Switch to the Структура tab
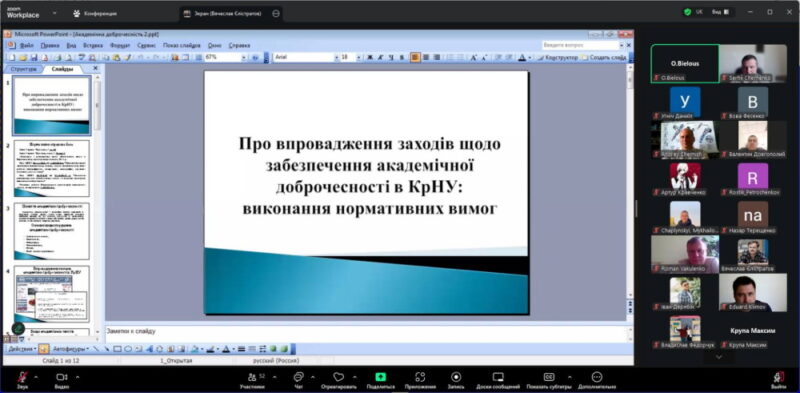The width and height of the screenshot is (800, 393). (23, 68)
